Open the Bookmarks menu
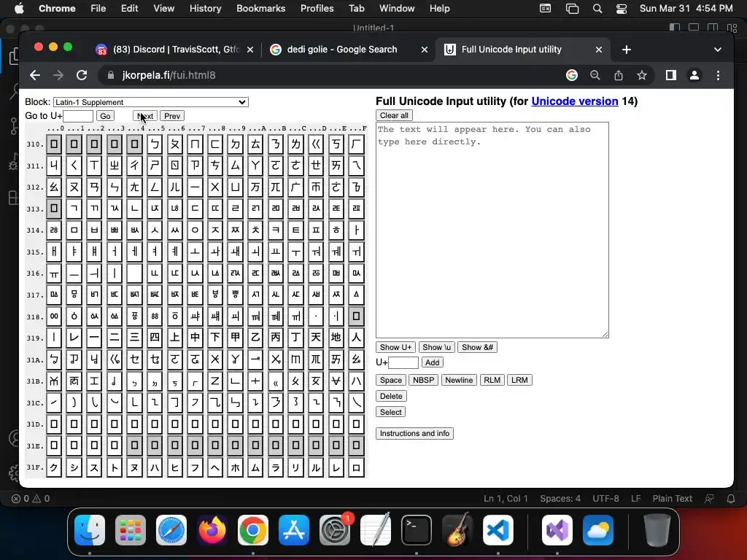The height and width of the screenshot is (560, 747). [260, 8]
